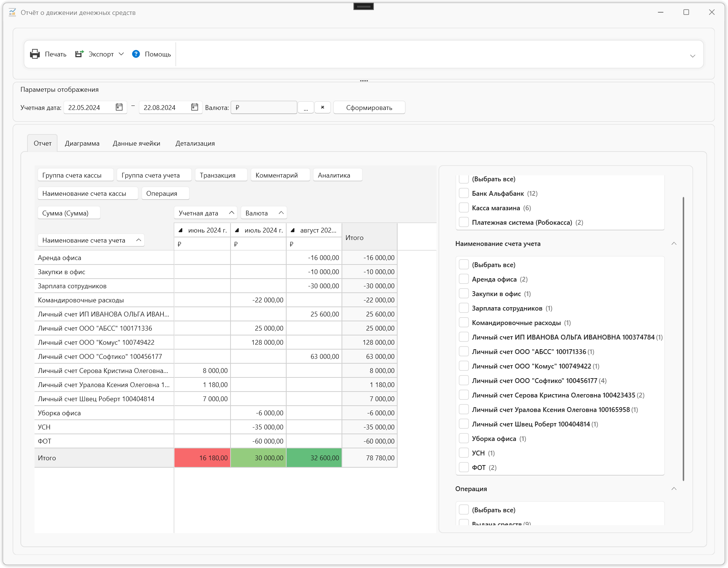This screenshot has height=568, width=728.
Task: Check the Командировочные расходы filter checkbox
Action: point(464,322)
